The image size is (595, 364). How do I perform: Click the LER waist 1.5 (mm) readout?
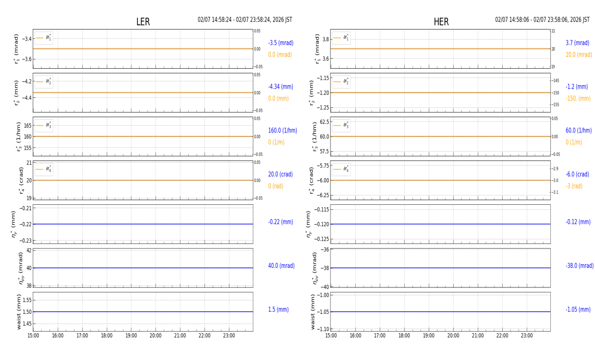(x=279, y=310)
